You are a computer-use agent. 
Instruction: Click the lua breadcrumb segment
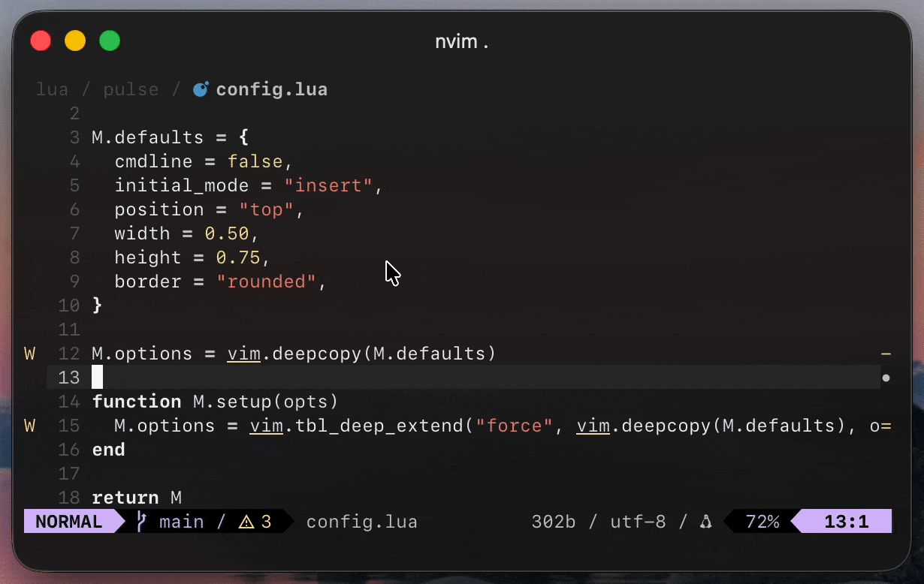53,90
